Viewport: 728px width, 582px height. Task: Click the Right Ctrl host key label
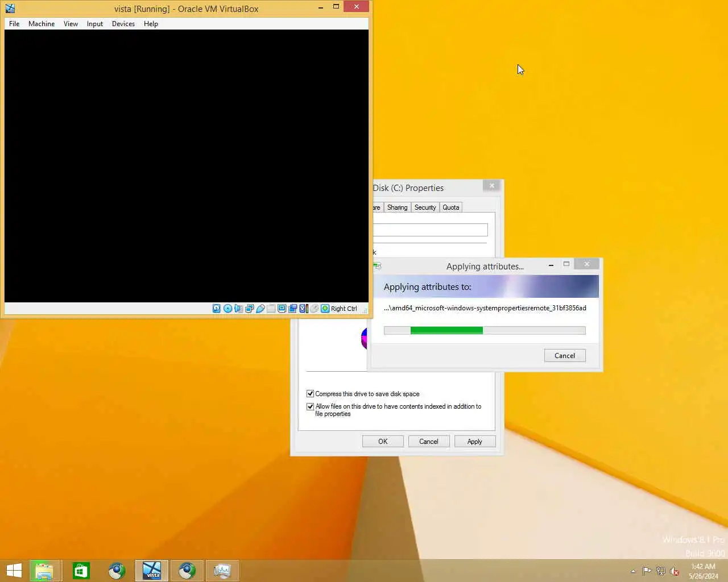pyautogui.click(x=344, y=309)
